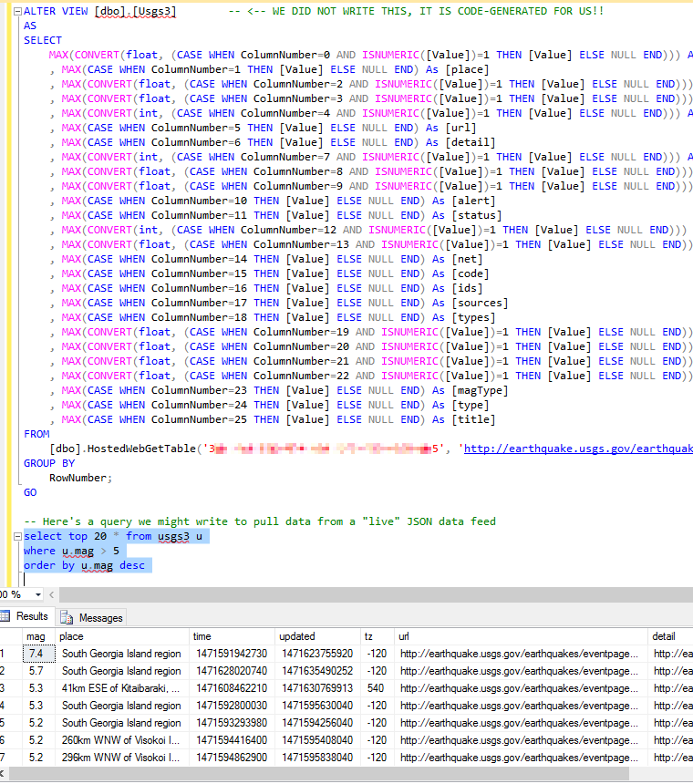Select updated value 1471595838040

pyautogui.click(x=317, y=758)
